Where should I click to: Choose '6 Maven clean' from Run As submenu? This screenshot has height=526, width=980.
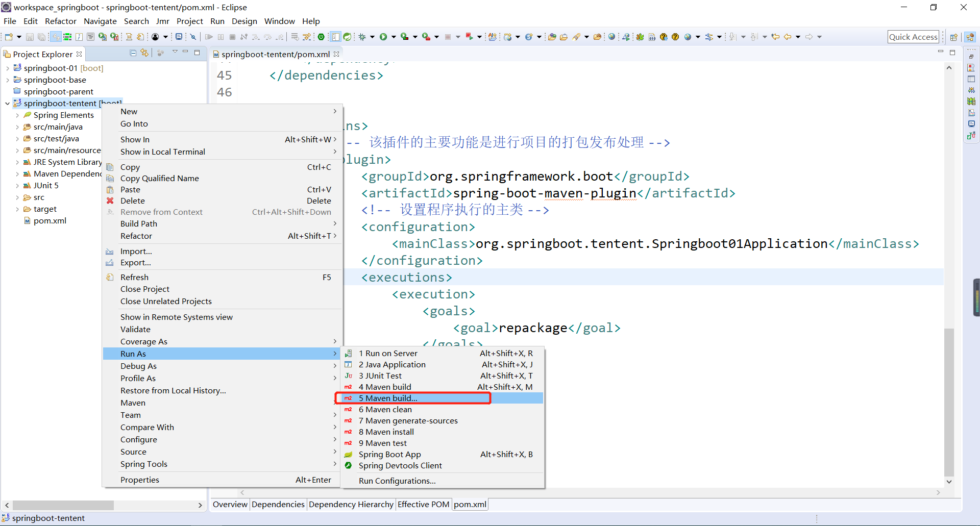(442, 409)
